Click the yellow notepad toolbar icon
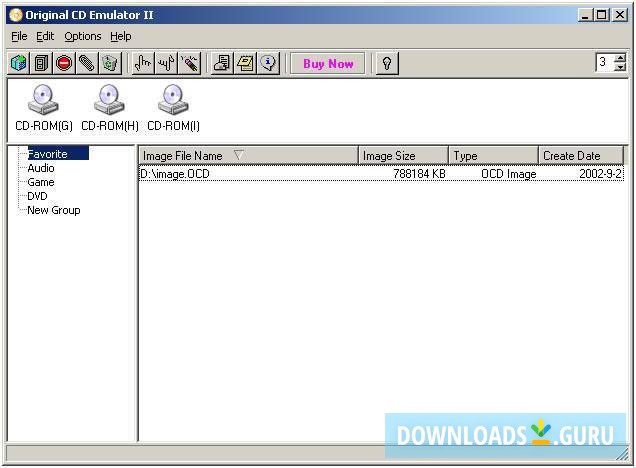This screenshot has height=468, width=636. click(x=245, y=63)
